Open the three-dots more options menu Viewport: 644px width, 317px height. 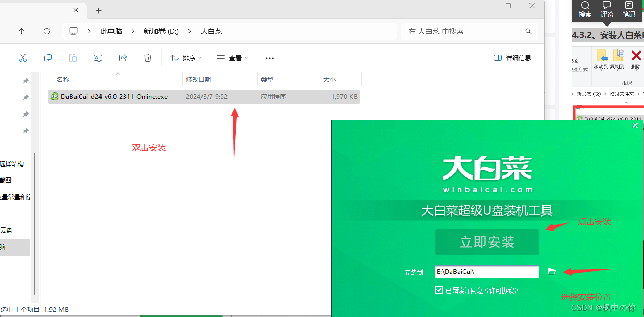click(270, 58)
